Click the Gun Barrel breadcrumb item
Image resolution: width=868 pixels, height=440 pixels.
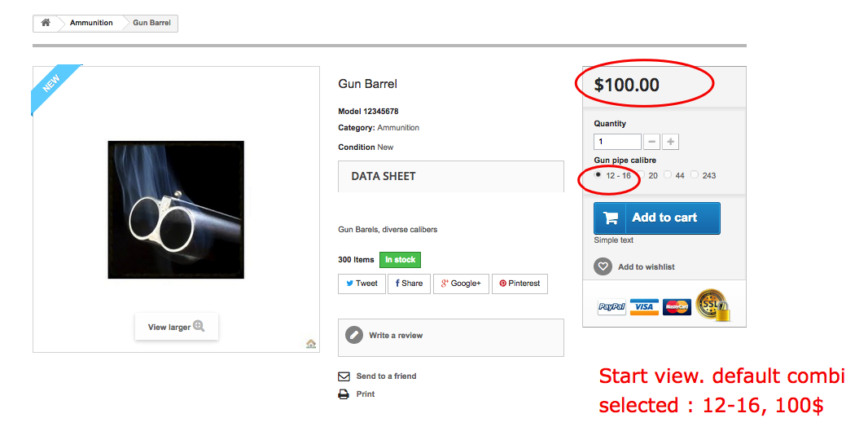[151, 23]
